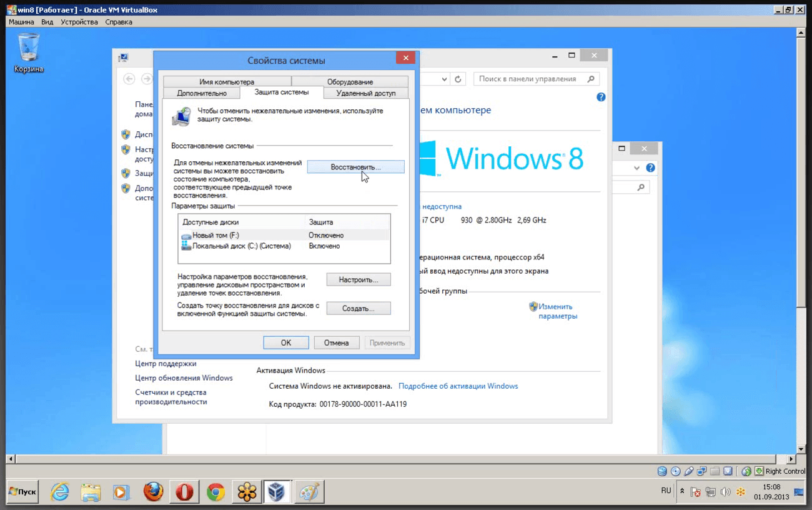Screen dimensions: 812x510
Task: Confirm the dialog with OK
Action: coord(286,342)
